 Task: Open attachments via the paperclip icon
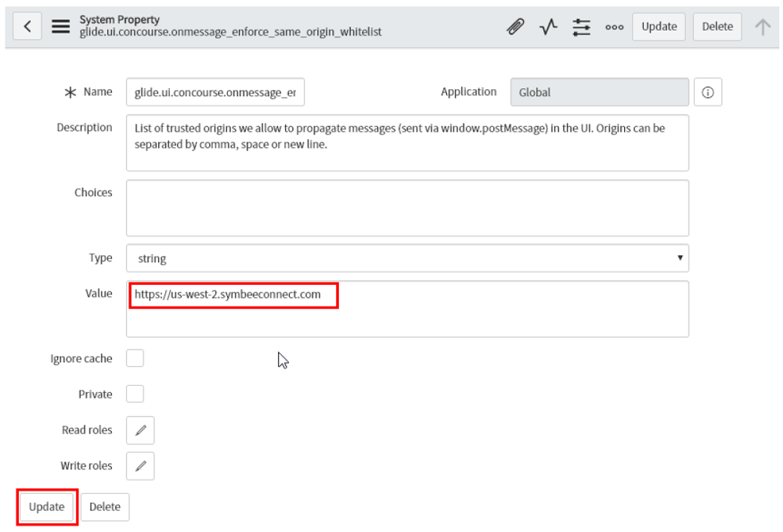[x=515, y=27]
